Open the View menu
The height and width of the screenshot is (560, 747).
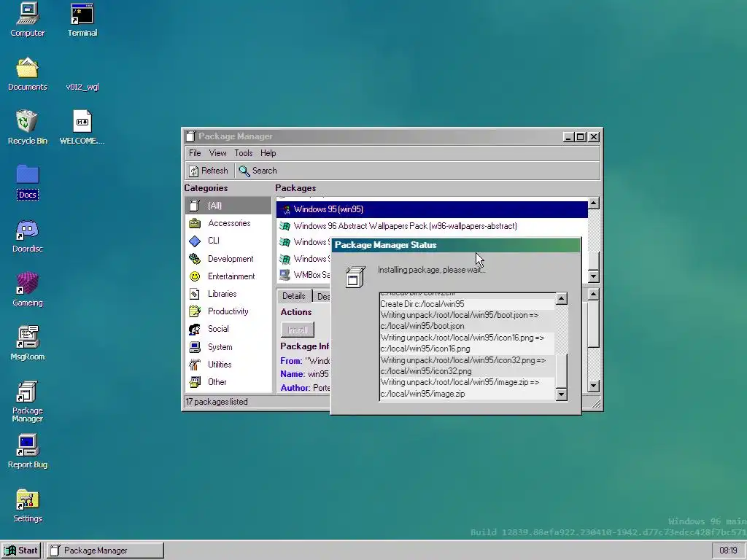tap(217, 153)
